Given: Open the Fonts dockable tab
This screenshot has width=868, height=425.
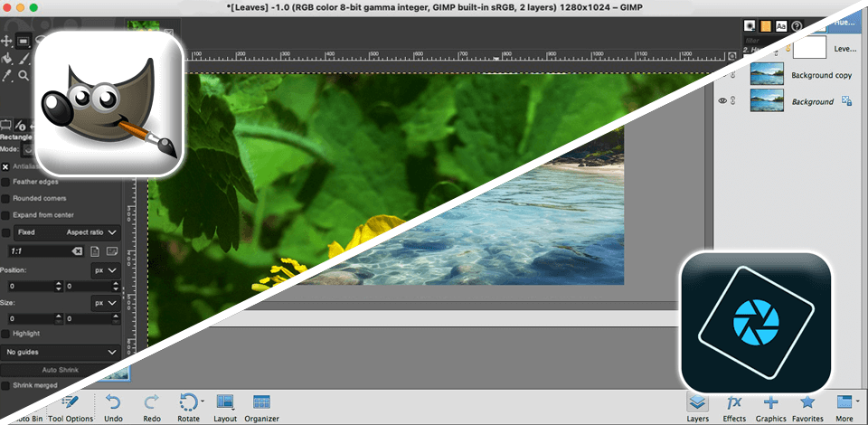Looking at the screenshot, I should click(x=781, y=25).
